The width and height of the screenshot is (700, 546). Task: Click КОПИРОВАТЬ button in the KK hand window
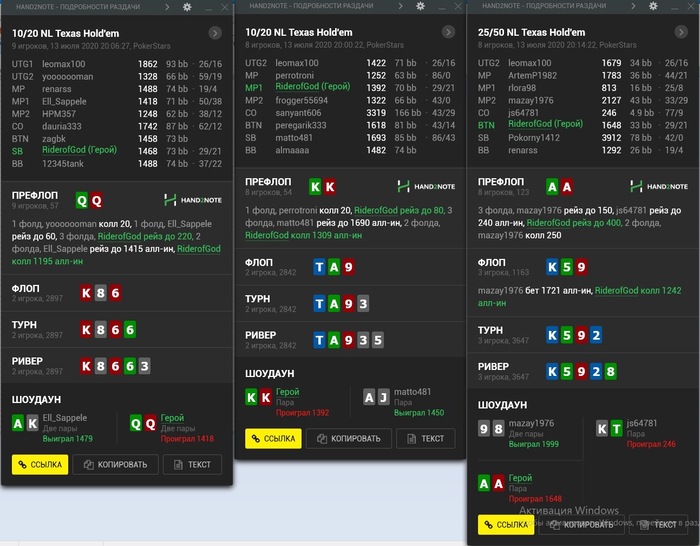tap(349, 438)
